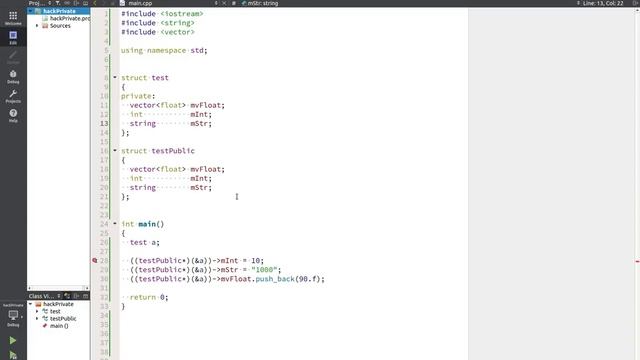Open the Projects mode

coord(13,96)
